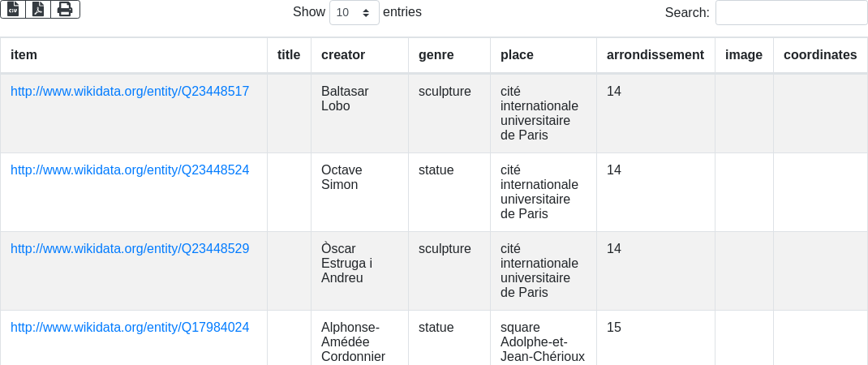Sort by the arrondissement column header
The image size is (868, 365).
(x=655, y=55)
